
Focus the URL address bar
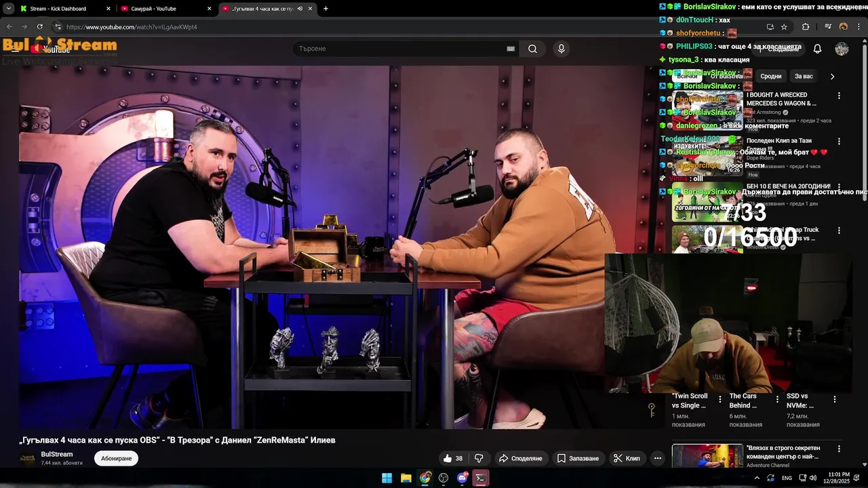407,27
